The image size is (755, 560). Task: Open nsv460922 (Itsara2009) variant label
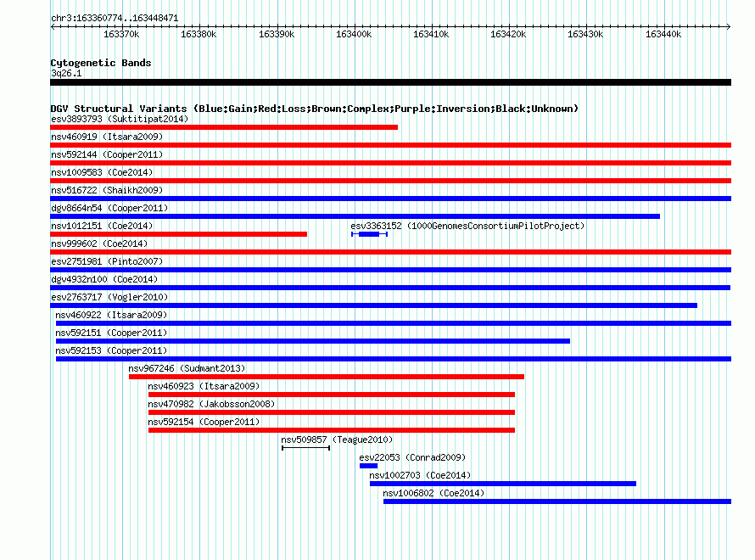tap(111, 315)
